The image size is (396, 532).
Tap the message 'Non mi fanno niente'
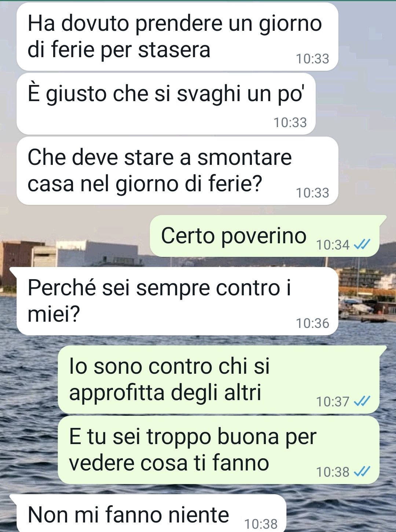(x=151, y=513)
